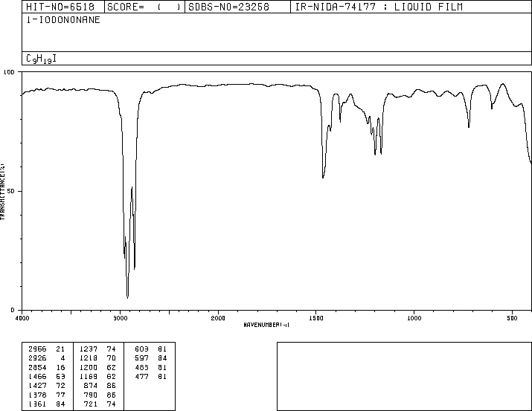Click the 1500 x-axis tick label
Screen dimensions: 532x411
coord(316,318)
